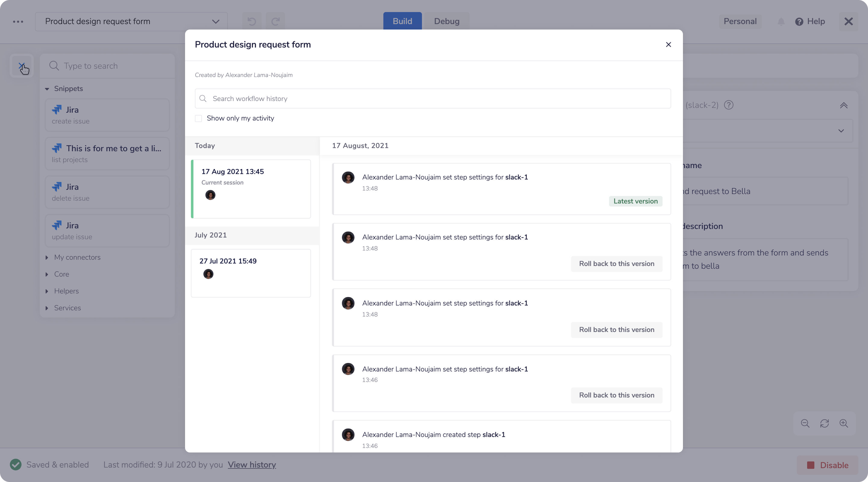Roll back the second 13:48 slack-1 version
This screenshot has height=482, width=868.
pyautogui.click(x=616, y=264)
